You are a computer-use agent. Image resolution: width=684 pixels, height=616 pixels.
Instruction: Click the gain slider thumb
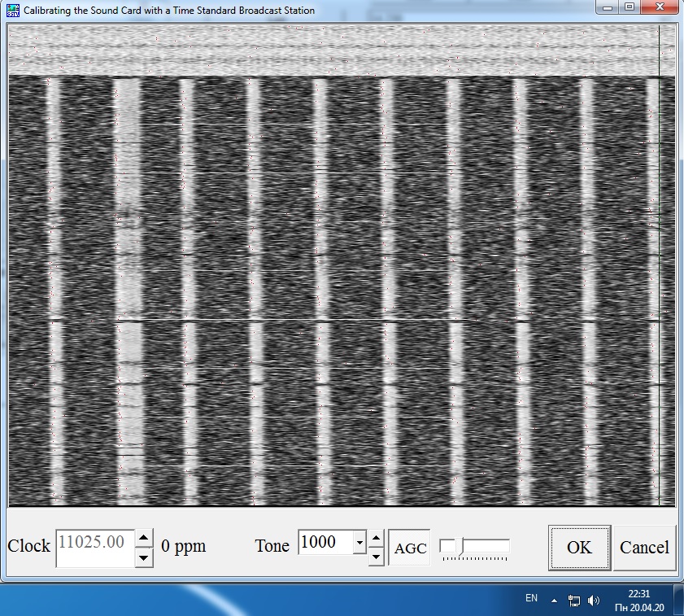[460, 547]
